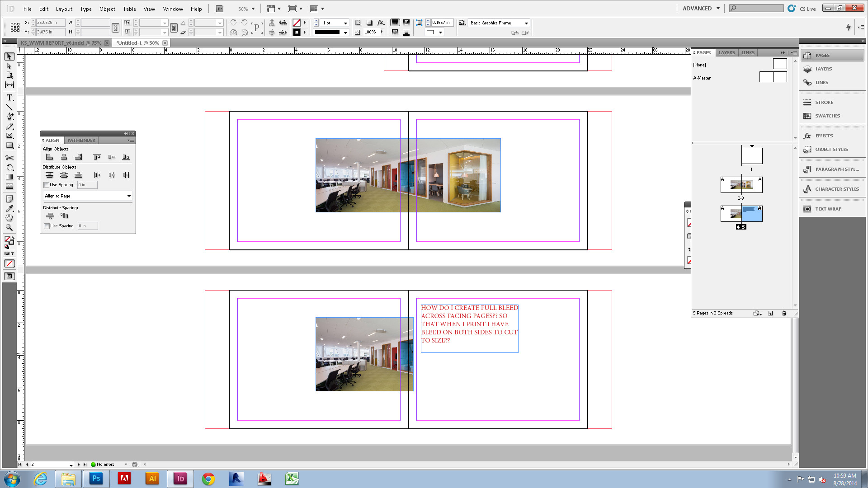Select the Scissors tool
The height and width of the screenshot is (488, 868).
pos(9,158)
